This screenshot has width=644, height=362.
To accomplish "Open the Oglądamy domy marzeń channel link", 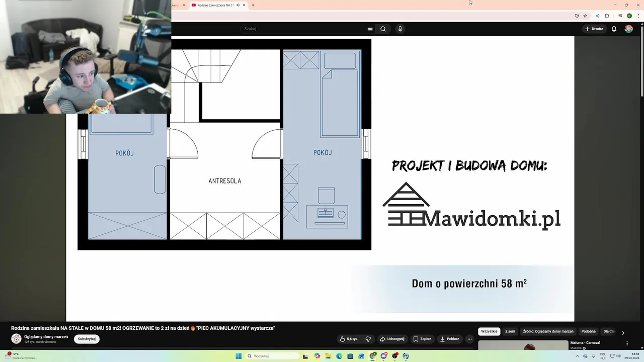I will tap(46, 336).
